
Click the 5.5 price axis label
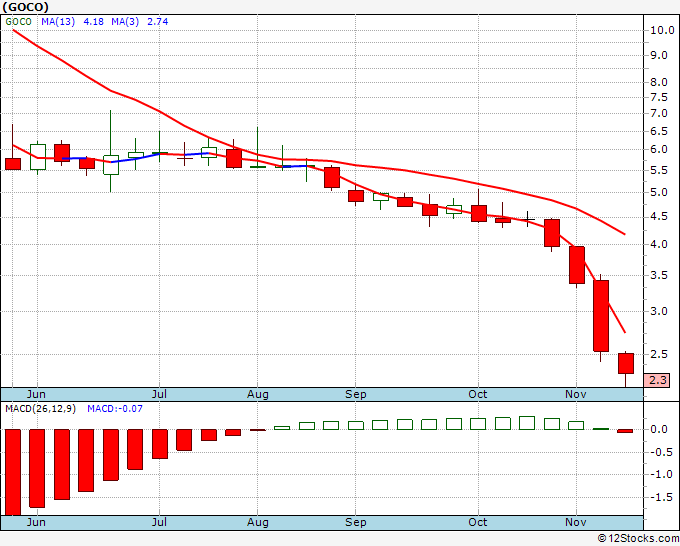(658, 170)
